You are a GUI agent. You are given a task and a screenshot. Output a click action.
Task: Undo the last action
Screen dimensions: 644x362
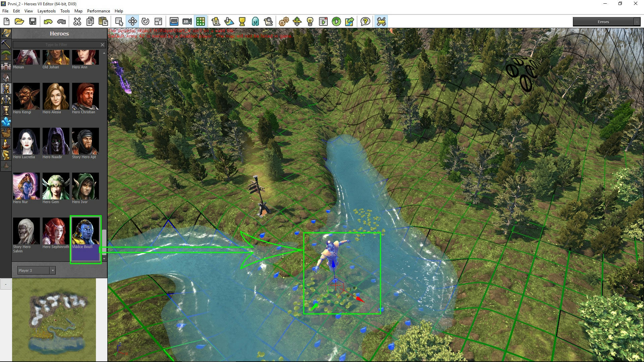click(x=48, y=22)
